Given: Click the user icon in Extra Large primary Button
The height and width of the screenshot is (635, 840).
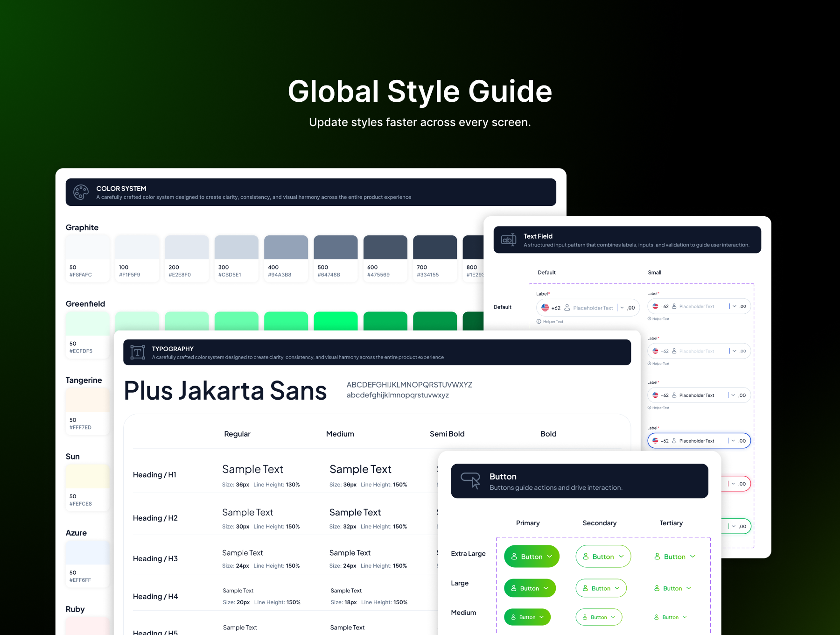Looking at the screenshot, I should pos(514,557).
